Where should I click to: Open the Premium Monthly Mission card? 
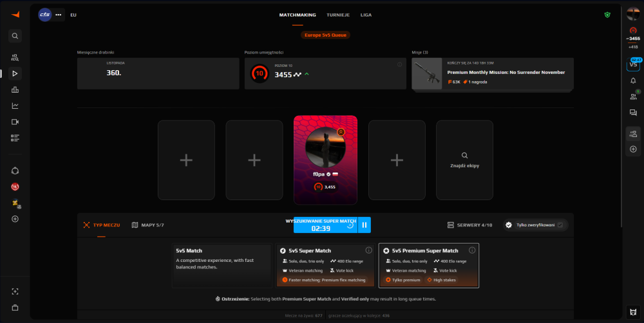point(493,74)
